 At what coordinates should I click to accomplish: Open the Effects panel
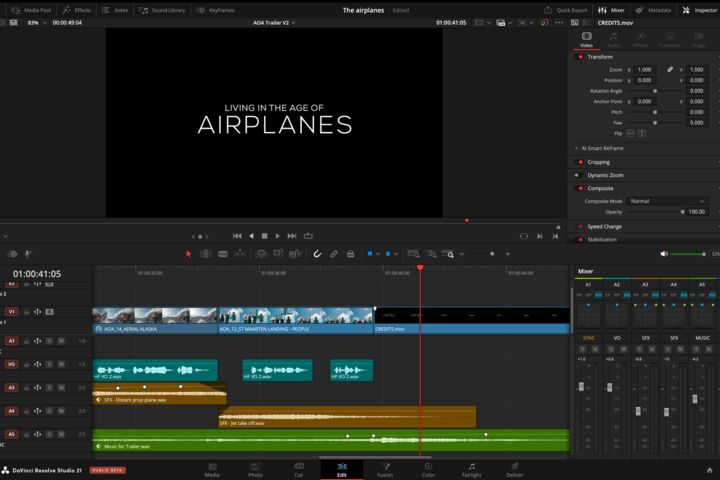click(x=76, y=10)
